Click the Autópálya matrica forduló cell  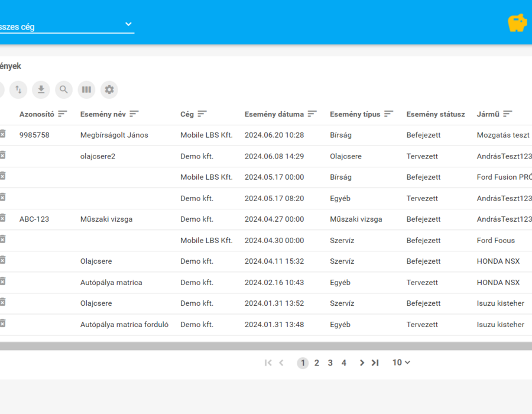(124, 325)
